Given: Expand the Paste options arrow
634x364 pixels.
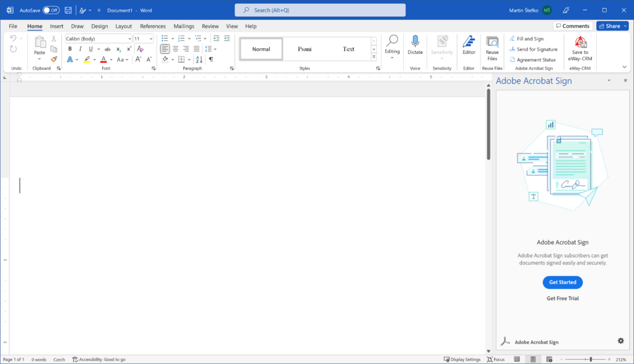Looking at the screenshot, I should [39, 59].
